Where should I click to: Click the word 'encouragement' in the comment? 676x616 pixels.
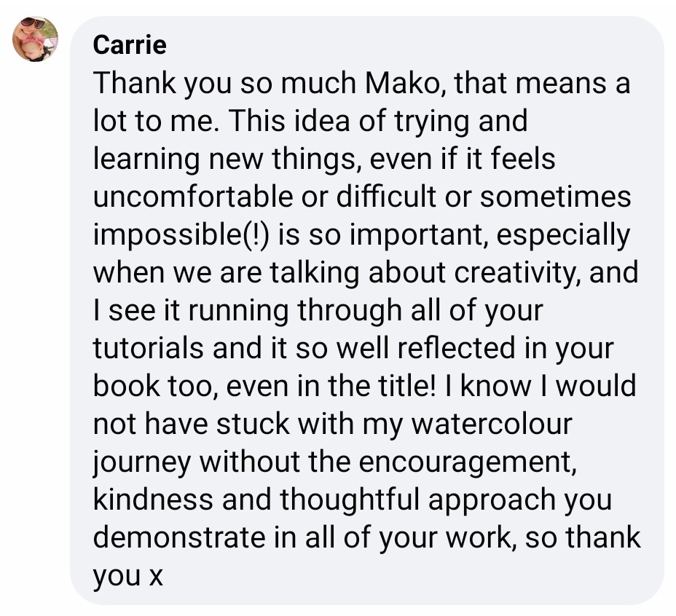tap(468, 462)
